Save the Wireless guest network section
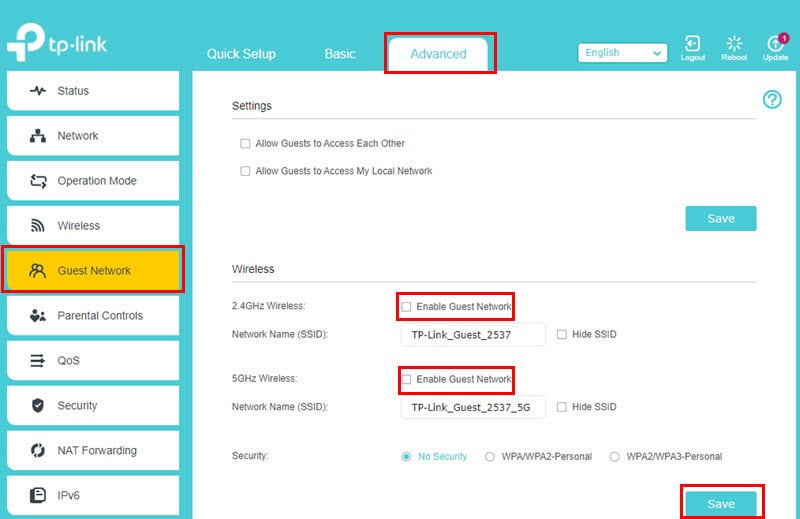800x519 pixels. pyautogui.click(x=721, y=504)
